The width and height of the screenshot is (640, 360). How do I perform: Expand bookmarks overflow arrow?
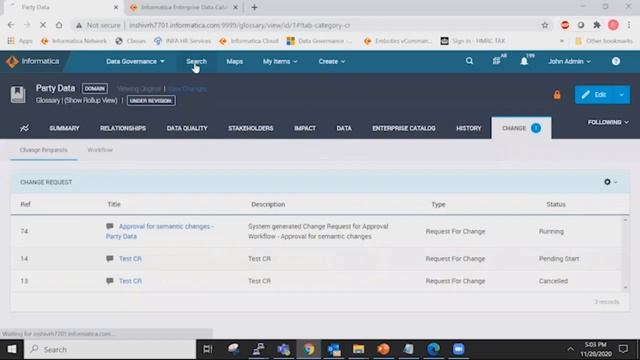562,41
